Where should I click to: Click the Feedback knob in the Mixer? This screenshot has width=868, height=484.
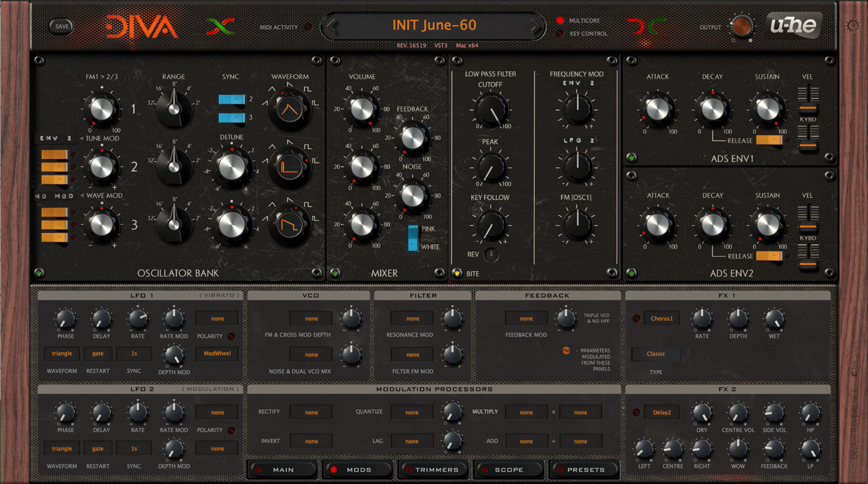point(413,138)
